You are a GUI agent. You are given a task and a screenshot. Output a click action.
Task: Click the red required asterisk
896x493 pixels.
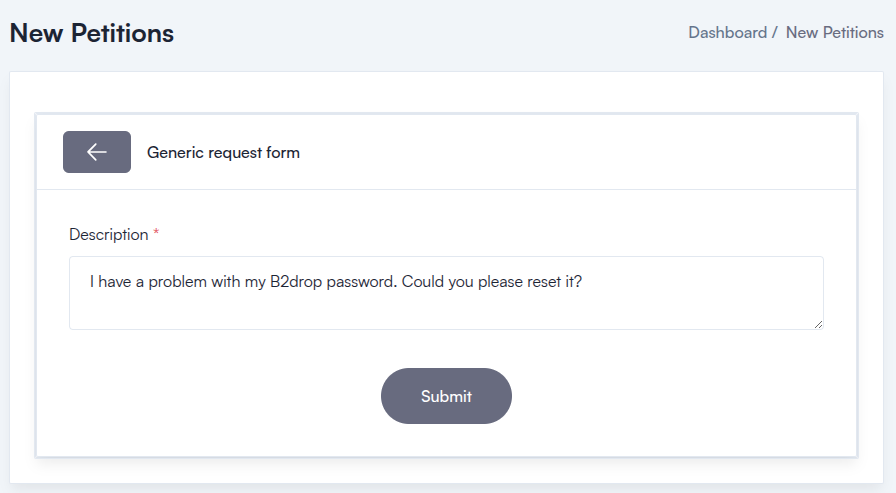tap(156, 234)
